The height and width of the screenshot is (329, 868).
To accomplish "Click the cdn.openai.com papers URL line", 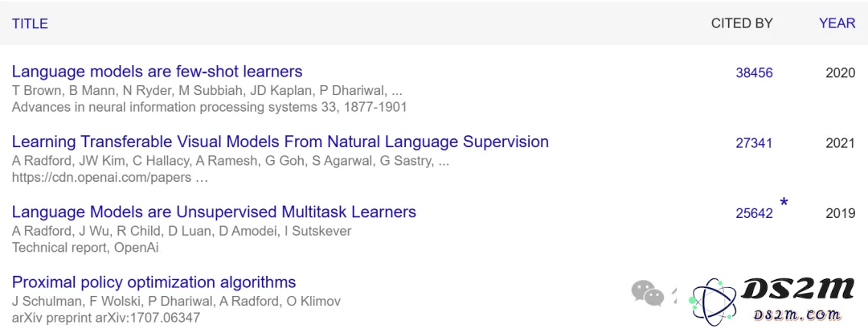I will (109, 178).
